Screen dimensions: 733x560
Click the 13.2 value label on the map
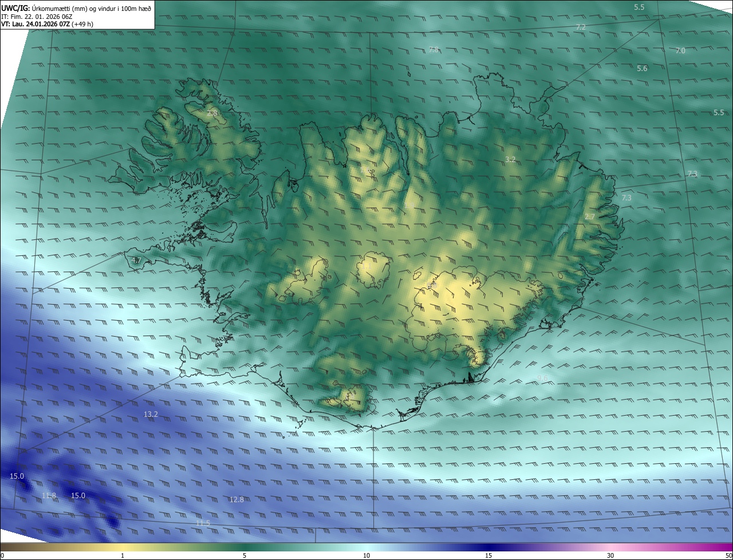click(x=151, y=414)
